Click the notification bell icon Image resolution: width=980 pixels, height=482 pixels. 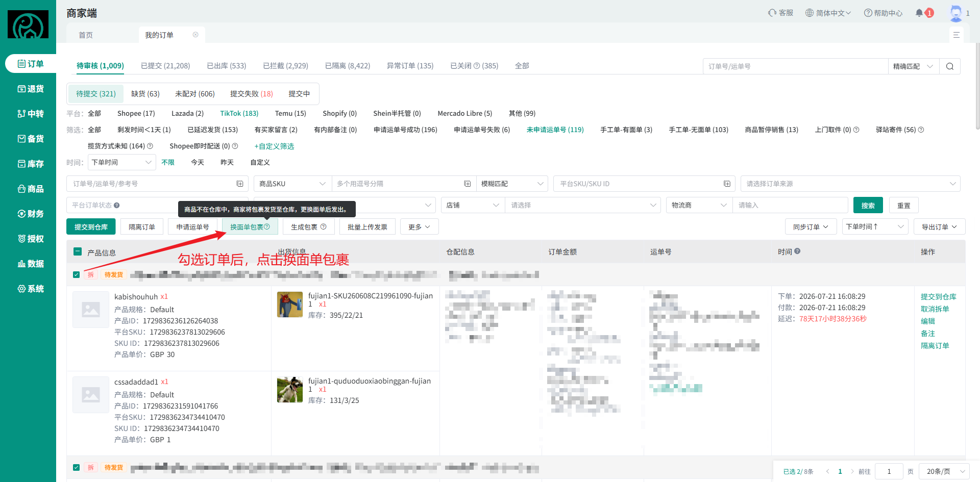tap(919, 13)
